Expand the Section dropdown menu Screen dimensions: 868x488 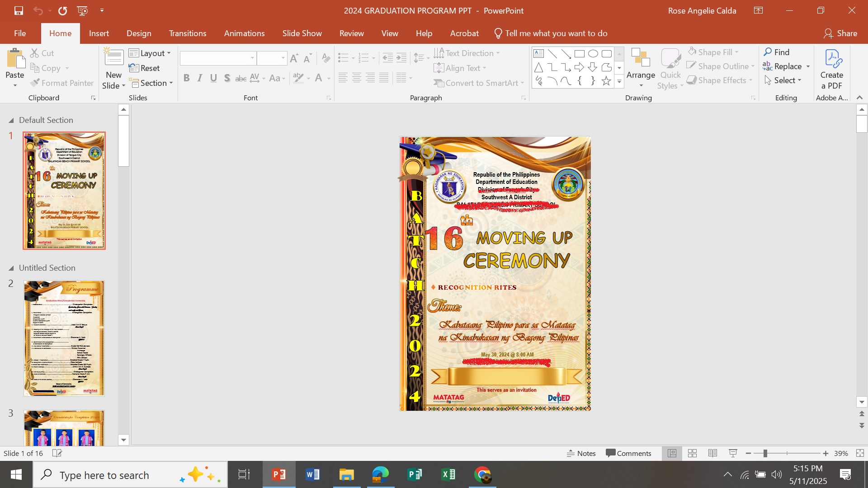click(151, 83)
